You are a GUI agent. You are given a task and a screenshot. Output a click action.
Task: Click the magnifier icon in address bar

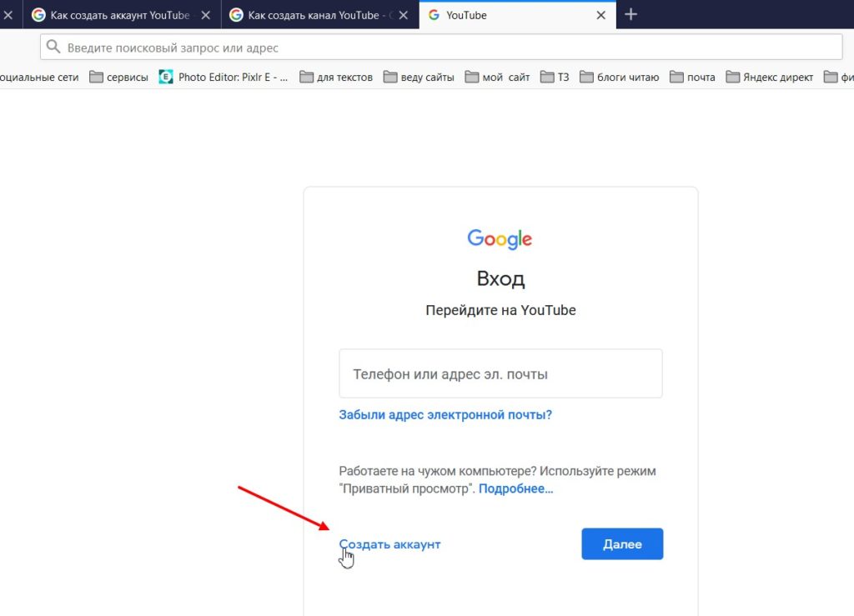pos(53,47)
